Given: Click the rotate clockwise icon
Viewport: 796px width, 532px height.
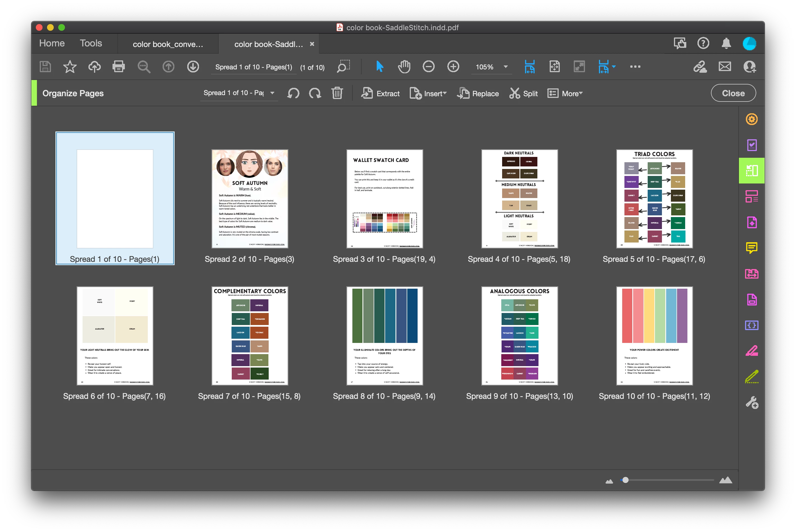Looking at the screenshot, I should tap(315, 93).
